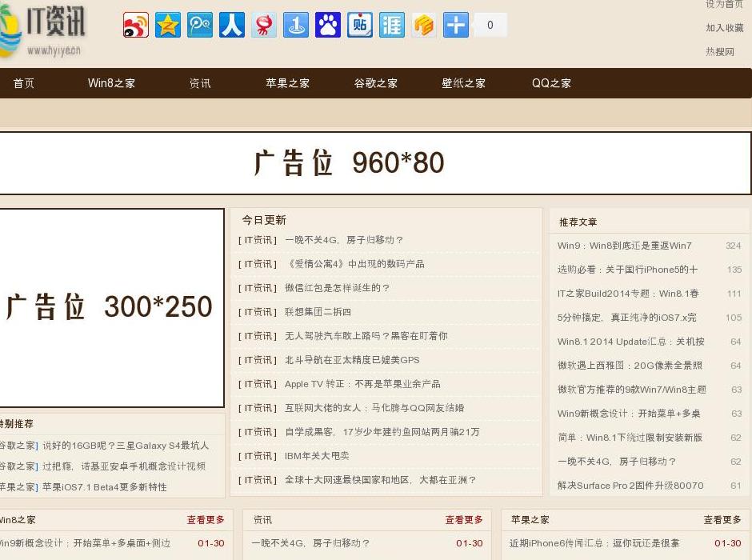Click the IT资讯 site logo
The width and height of the screenshot is (752, 560).
(x=43, y=30)
